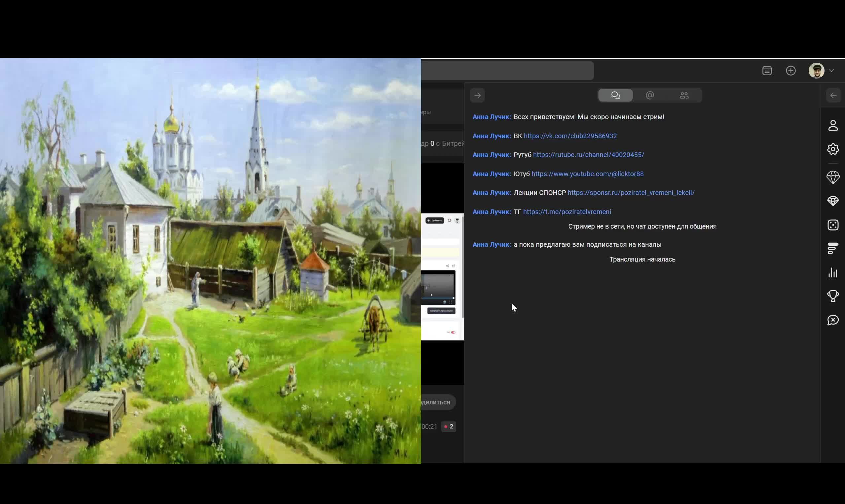Image resolution: width=845 pixels, height=504 pixels.
Task: Open the user profile sidebar icon
Action: click(833, 125)
